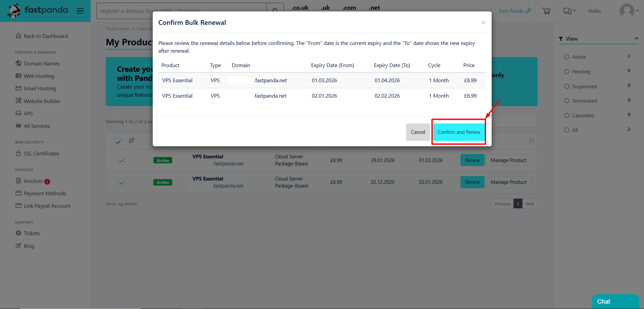This screenshot has height=309, width=644.
Task: Uncheck the first VPS Essential row checkbox
Action: point(121,161)
